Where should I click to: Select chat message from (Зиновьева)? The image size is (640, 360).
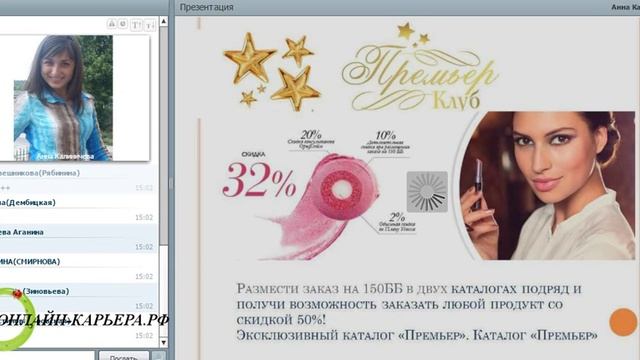pyautogui.click(x=78, y=298)
